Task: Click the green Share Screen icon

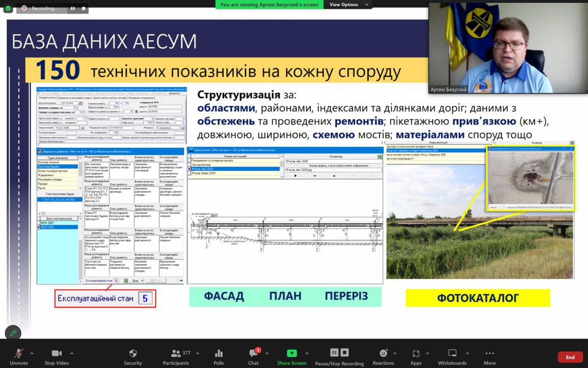Action: (291, 353)
